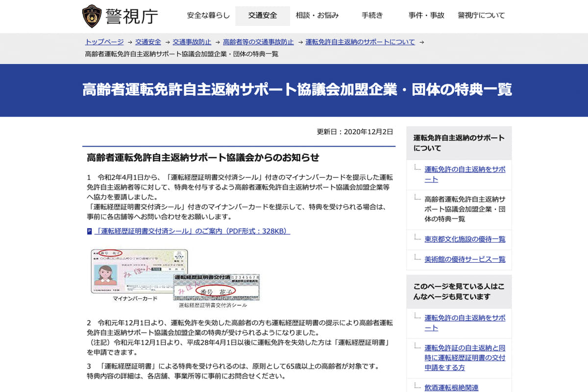Click the 交通安全 breadcrumb link
This screenshot has height=392, width=588.
[148, 42]
